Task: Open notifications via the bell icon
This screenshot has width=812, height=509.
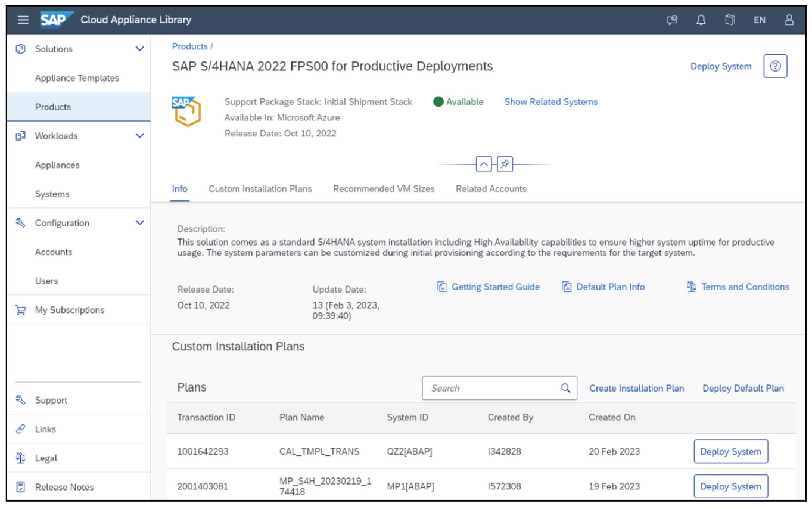Action: click(x=700, y=20)
